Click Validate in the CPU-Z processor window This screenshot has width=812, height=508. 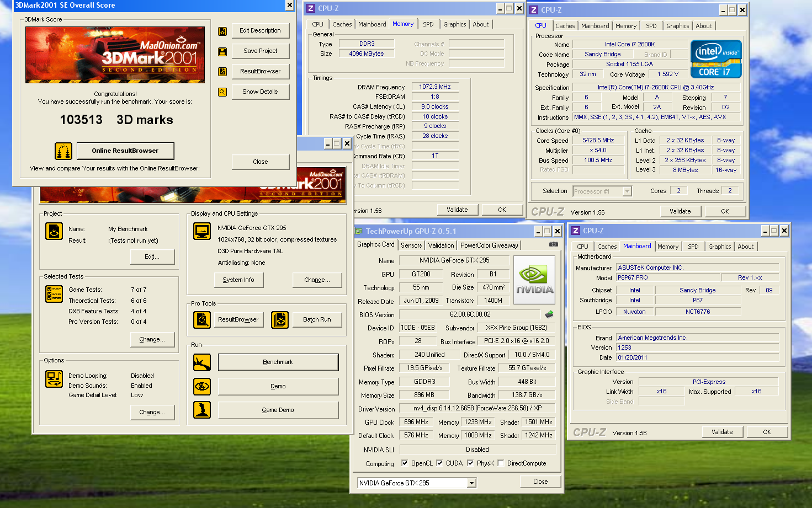click(680, 211)
